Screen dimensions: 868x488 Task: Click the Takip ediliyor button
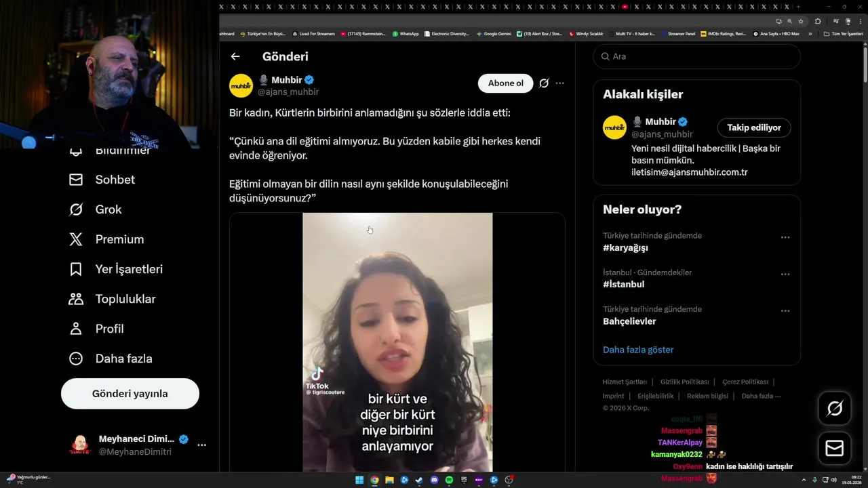coord(754,127)
